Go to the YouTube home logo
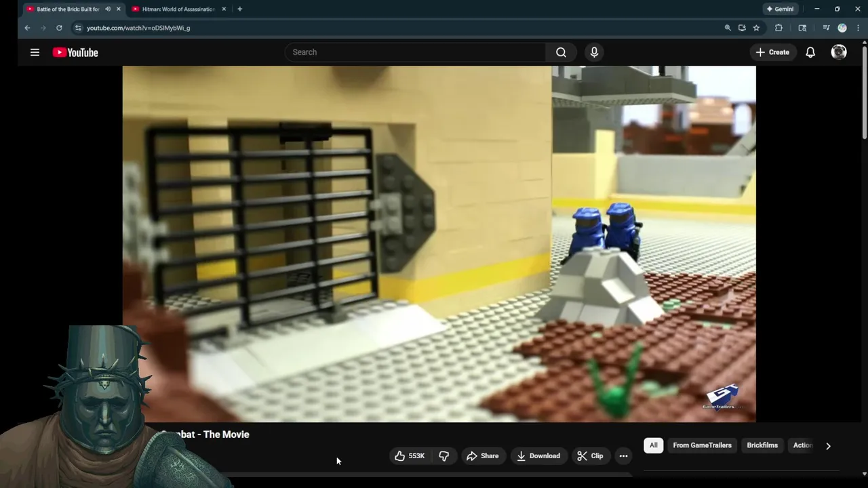 [75, 52]
